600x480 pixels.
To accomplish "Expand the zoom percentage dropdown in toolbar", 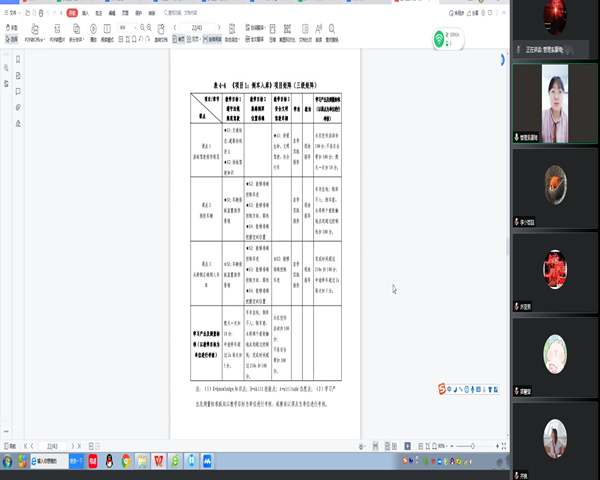I will coord(136,28).
